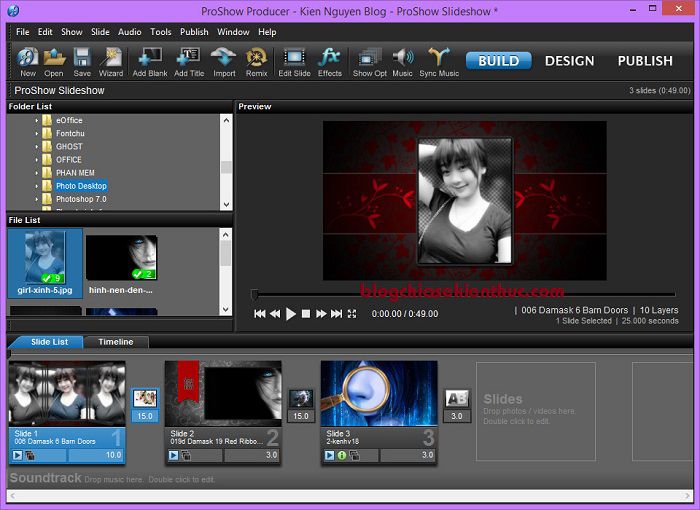Click the Remix toolbar icon
This screenshot has width=700, height=510.
coord(256,62)
